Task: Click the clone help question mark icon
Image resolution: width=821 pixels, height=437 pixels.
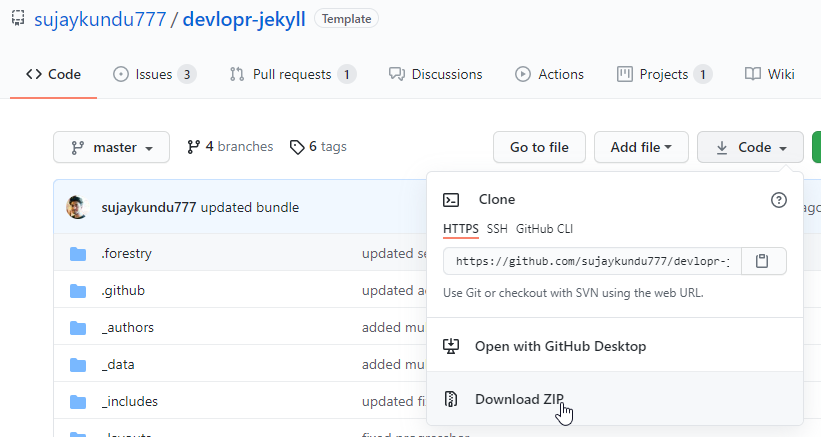Action: click(779, 200)
